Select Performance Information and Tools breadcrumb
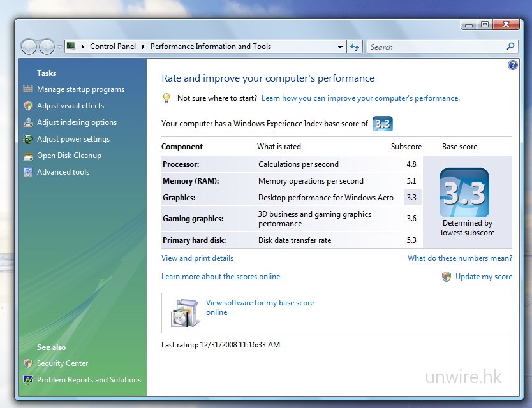This screenshot has height=408, width=532. tap(211, 47)
